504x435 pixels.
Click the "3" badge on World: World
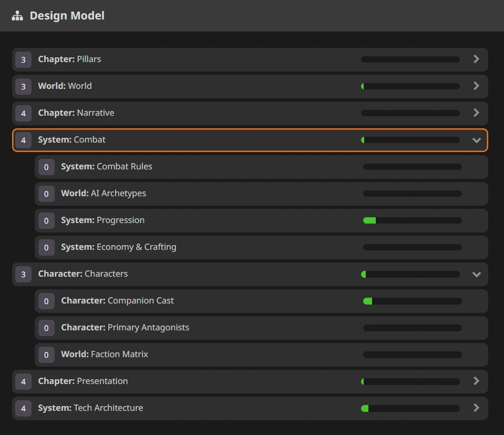point(23,86)
